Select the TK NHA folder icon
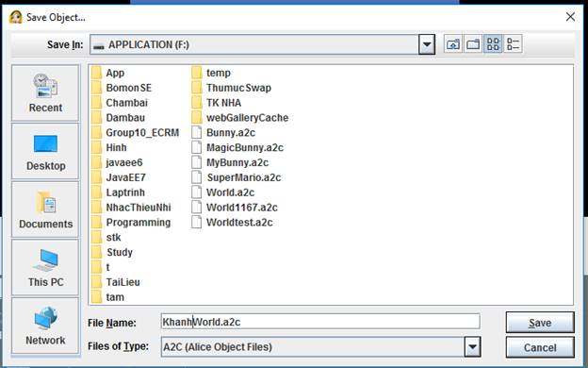The image size is (588, 368). click(x=197, y=103)
